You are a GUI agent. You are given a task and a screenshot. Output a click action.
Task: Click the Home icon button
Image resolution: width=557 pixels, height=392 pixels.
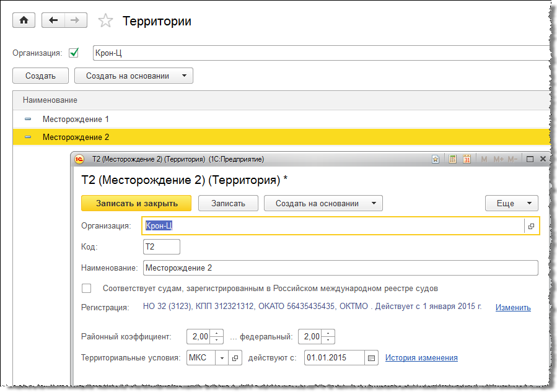(24, 20)
